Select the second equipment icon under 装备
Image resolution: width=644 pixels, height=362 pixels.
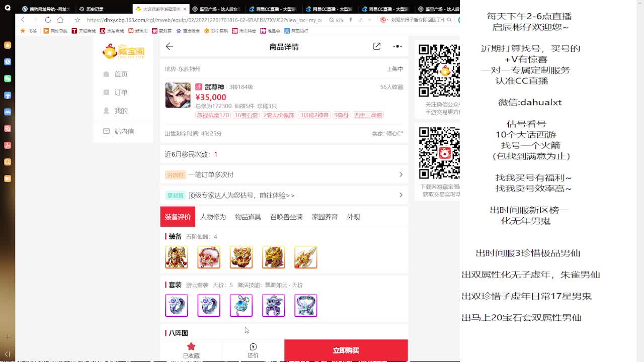coord(209,257)
